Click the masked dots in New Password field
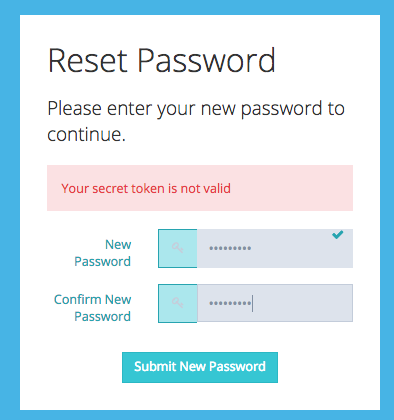 (x=230, y=248)
